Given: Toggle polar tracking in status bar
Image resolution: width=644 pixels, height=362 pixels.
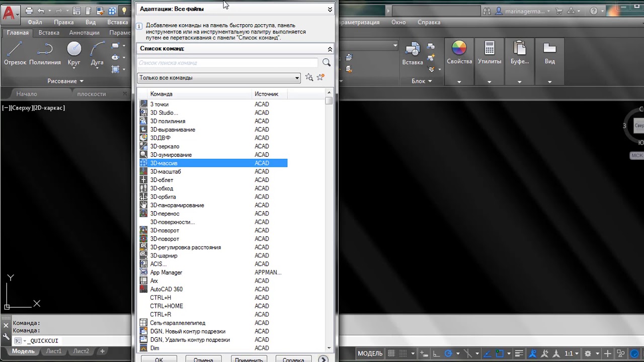Looking at the screenshot, I should point(448,353).
